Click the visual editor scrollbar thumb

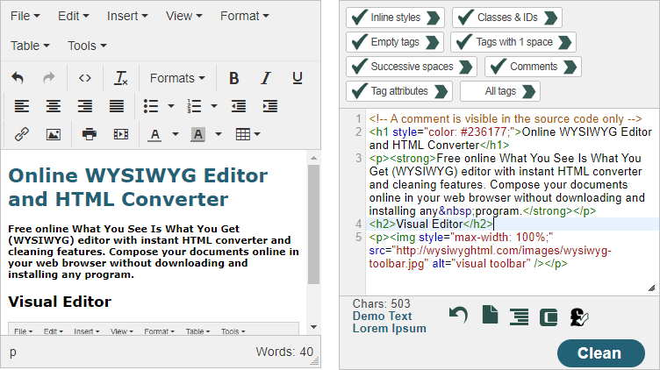[x=314, y=224]
